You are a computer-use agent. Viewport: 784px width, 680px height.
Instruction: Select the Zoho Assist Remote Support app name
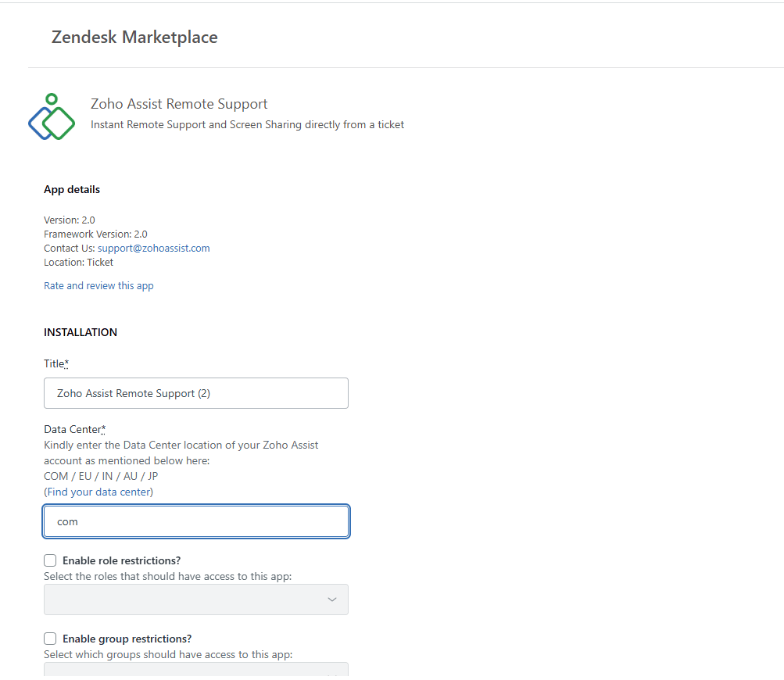point(179,104)
